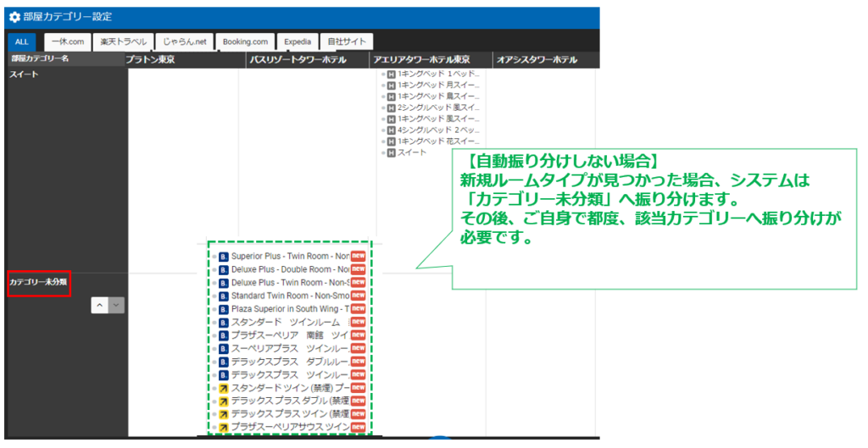868x448 pixels.
Task: Click Booking icon next to Standard Twin Room
Action: [223, 296]
